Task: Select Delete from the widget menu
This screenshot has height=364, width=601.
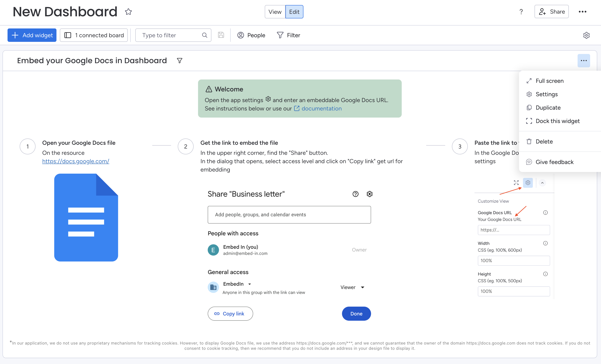Action: click(544, 141)
